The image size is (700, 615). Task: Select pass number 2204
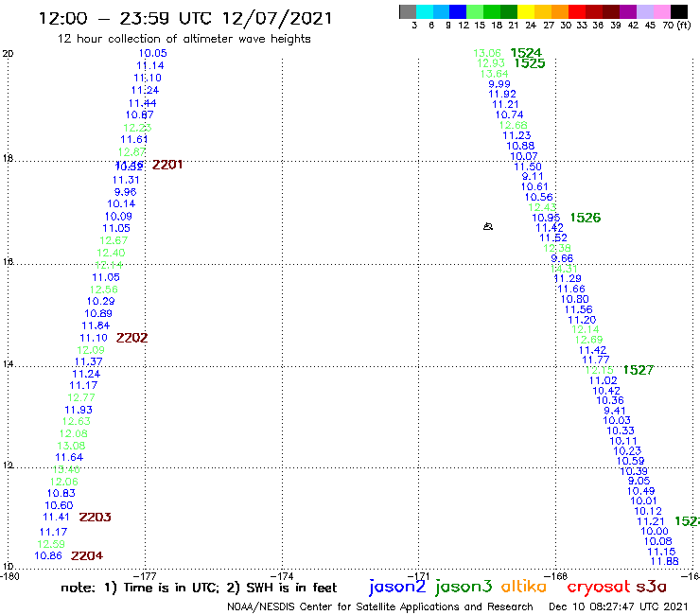[x=87, y=555]
